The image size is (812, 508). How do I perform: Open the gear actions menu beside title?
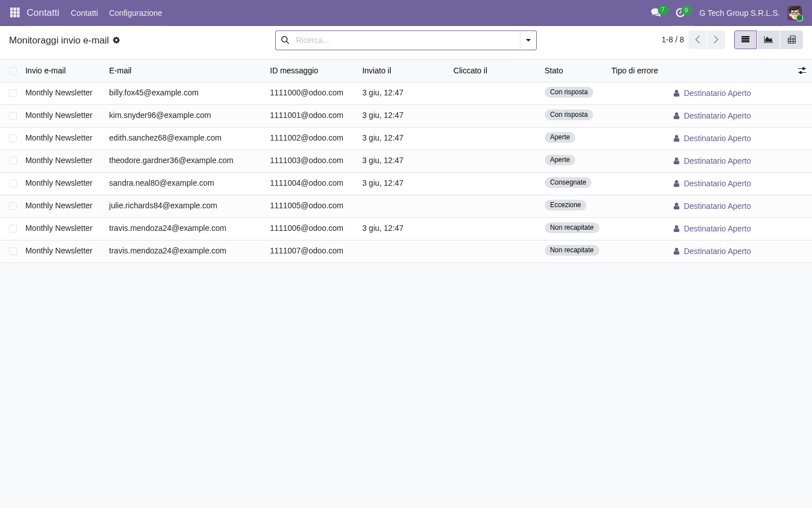coord(116,40)
